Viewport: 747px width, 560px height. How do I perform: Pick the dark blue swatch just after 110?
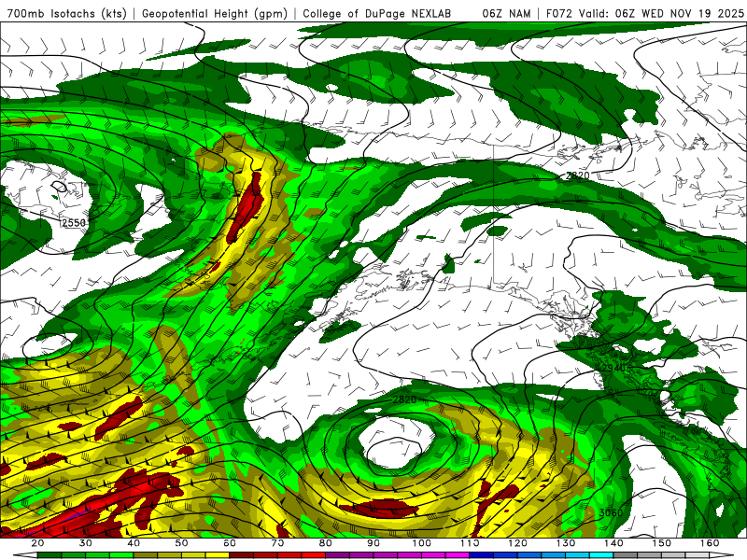click(482, 555)
